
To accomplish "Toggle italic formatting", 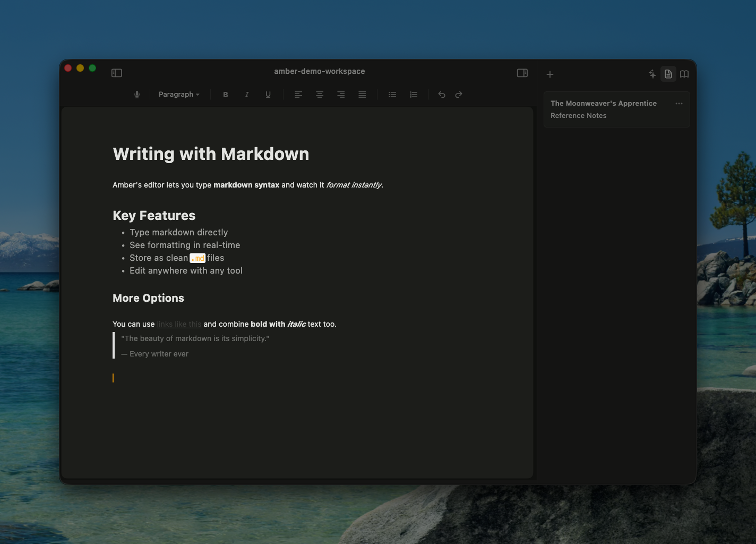I will click(x=246, y=94).
